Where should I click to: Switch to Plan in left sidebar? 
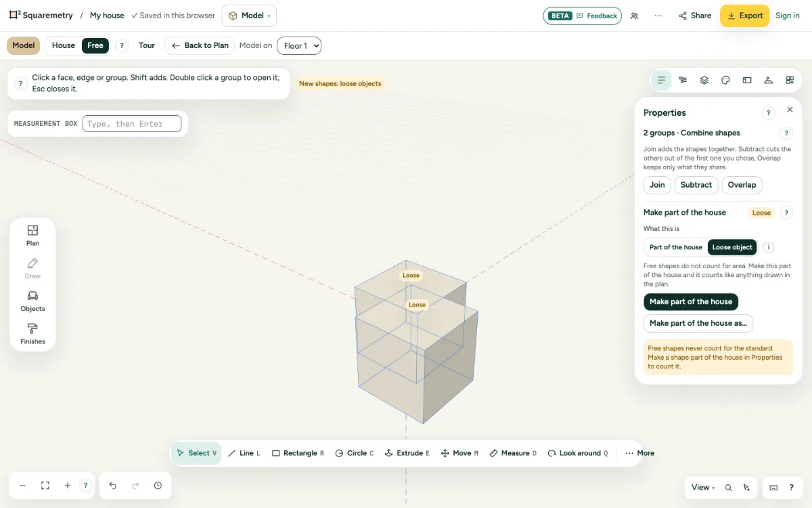click(x=32, y=235)
